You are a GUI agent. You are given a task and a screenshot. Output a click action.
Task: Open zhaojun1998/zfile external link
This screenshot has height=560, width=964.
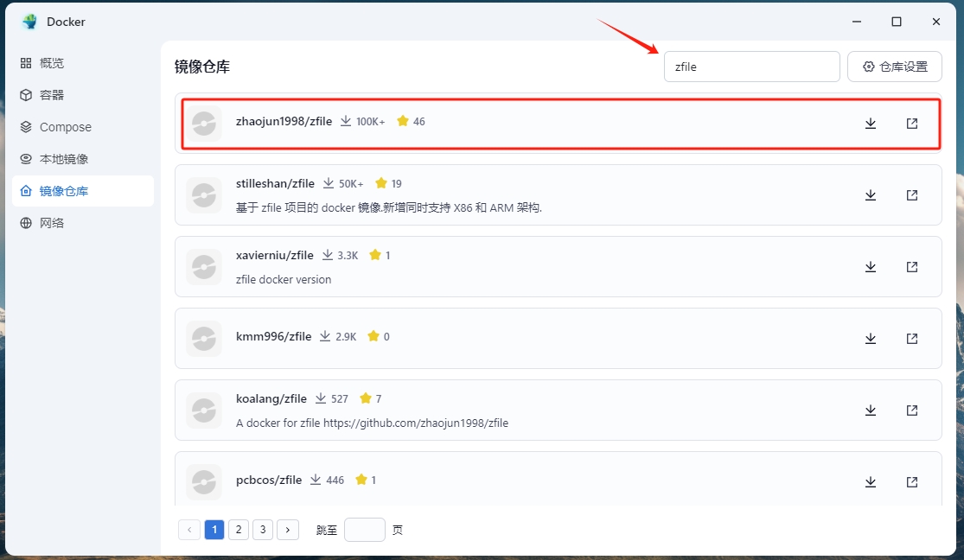click(x=912, y=124)
